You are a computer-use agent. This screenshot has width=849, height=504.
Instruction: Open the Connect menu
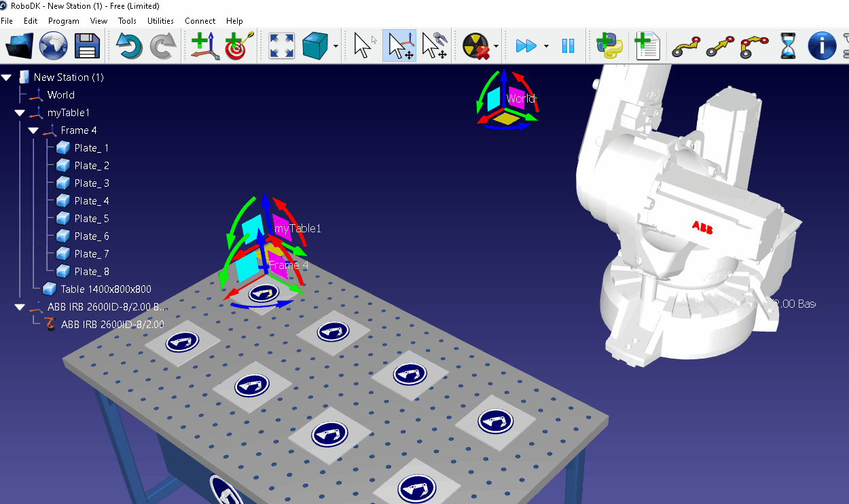point(200,21)
